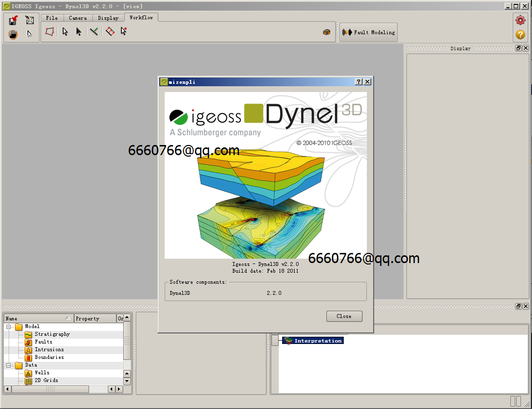Click the pointer with red dot tool
532x409 pixels.
(124, 31)
